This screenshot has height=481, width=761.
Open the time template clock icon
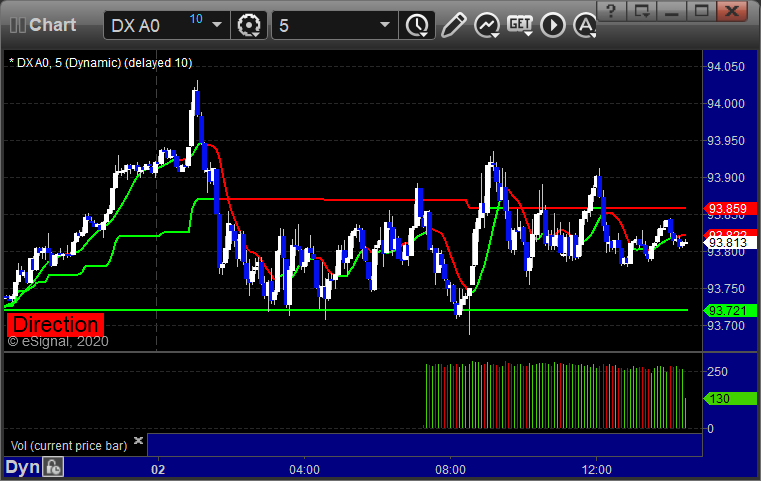[x=417, y=25]
